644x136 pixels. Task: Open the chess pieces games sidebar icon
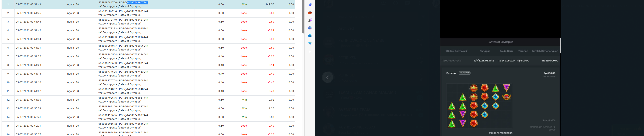tap(310, 20)
